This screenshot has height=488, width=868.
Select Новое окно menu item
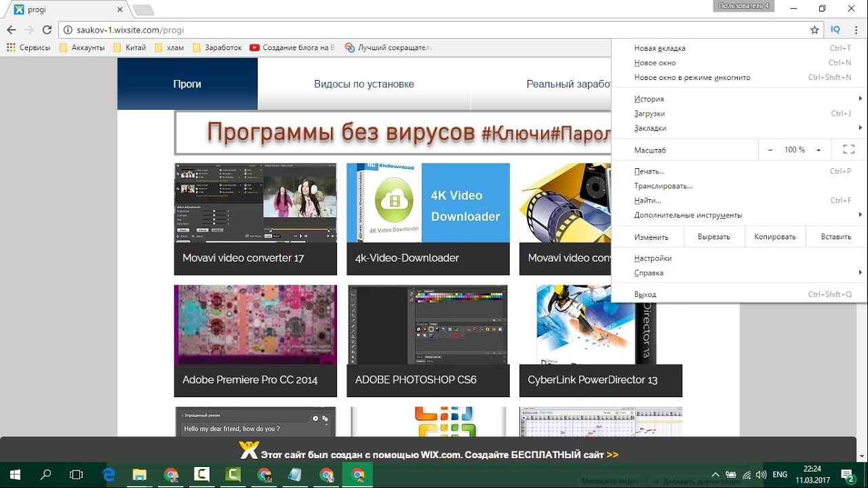pyautogui.click(x=739, y=63)
